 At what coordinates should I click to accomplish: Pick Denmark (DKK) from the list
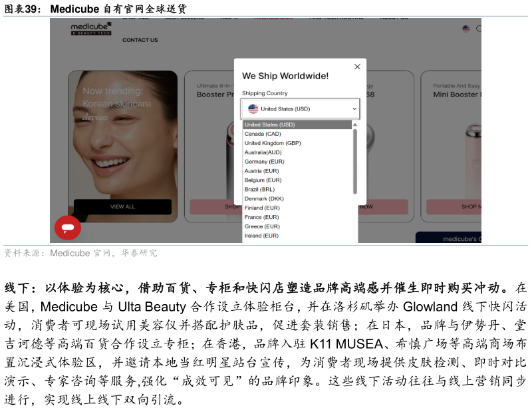(x=297, y=198)
